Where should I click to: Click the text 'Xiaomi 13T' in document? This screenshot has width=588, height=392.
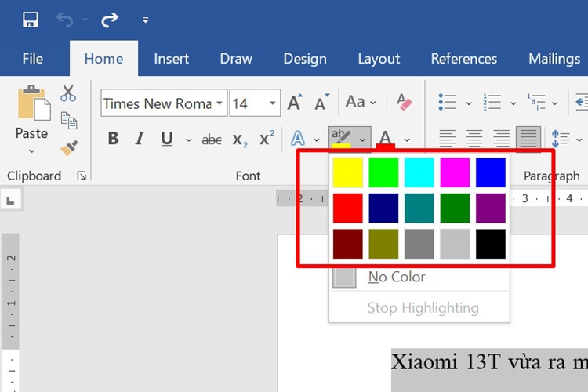(446, 361)
